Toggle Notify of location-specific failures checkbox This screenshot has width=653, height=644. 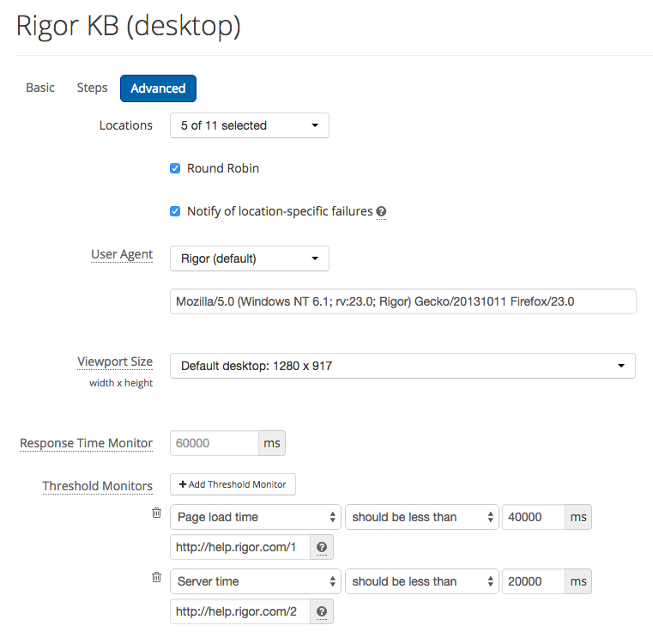click(x=175, y=211)
